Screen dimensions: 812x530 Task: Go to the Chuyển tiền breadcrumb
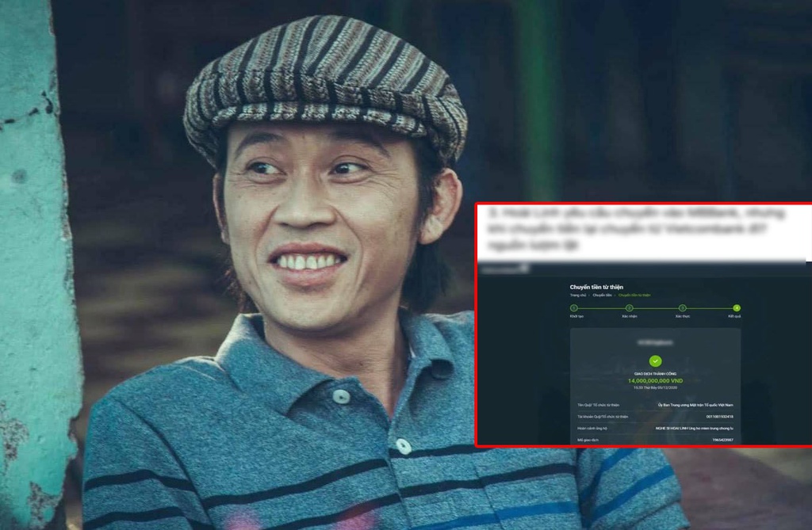pos(602,295)
